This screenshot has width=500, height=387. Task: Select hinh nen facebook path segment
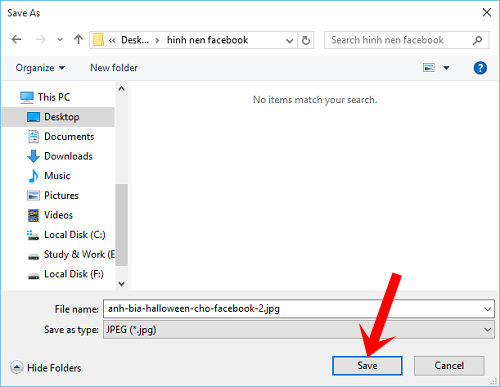coord(207,40)
